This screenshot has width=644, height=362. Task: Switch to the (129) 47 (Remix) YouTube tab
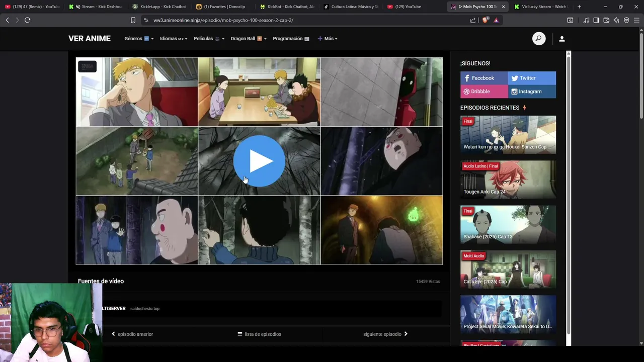pyautogui.click(x=32, y=7)
